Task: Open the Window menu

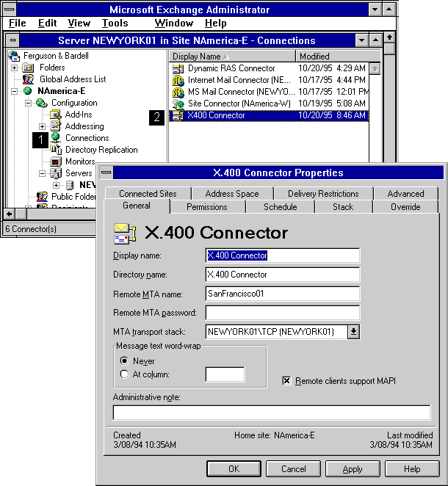Action: coord(174,23)
